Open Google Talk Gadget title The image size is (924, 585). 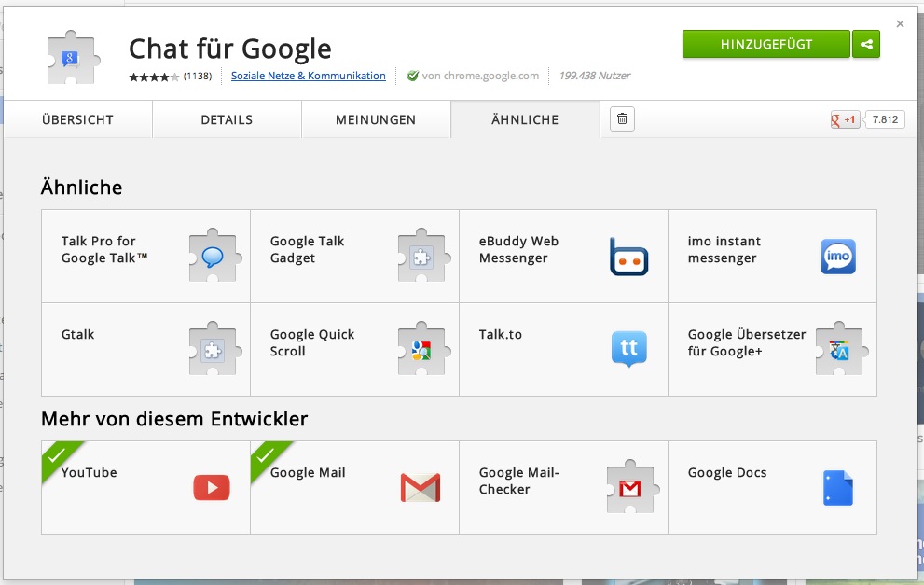click(307, 249)
